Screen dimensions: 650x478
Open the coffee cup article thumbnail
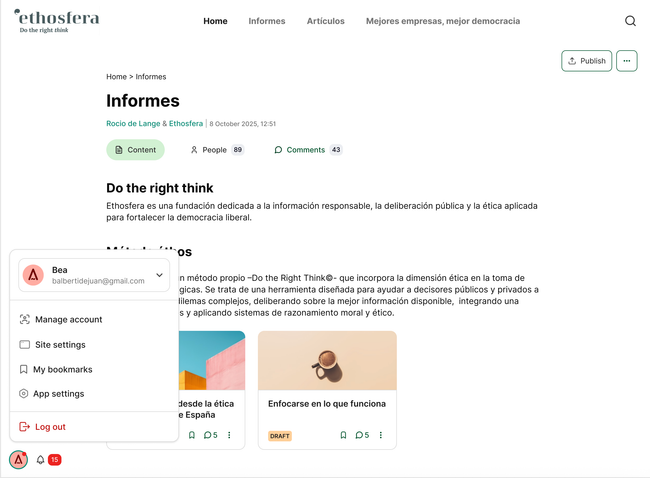tap(327, 361)
